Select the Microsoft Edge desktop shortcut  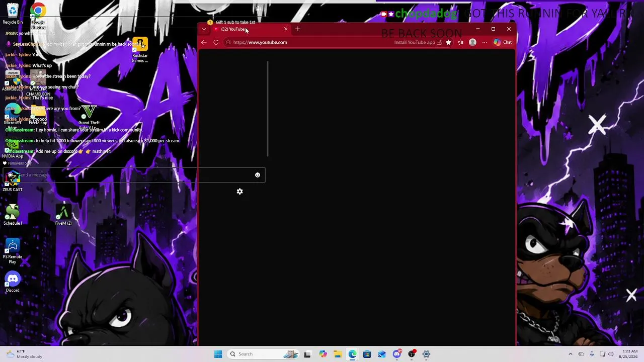click(x=13, y=116)
